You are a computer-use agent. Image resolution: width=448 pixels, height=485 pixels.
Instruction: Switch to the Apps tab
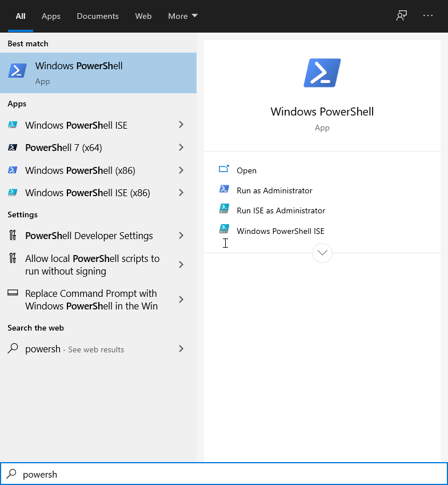click(x=51, y=16)
